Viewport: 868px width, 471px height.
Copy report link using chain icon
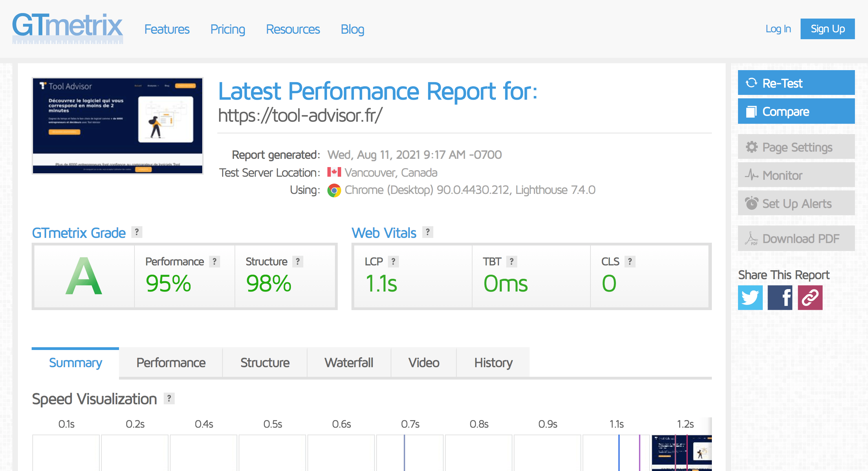click(x=810, y=297)
